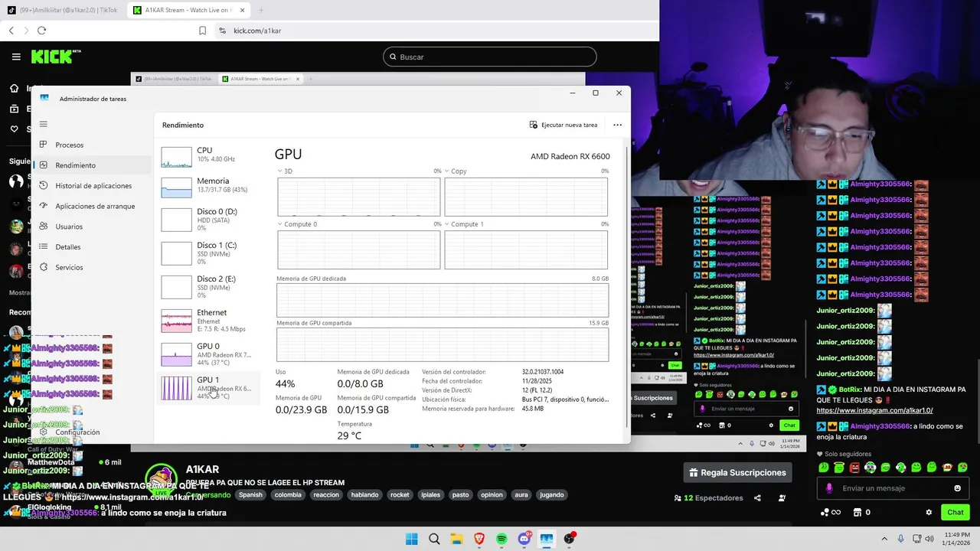Bookmark the page via address bar icon
The width and height of the screenshot is (980, 551).
point(202,31)
